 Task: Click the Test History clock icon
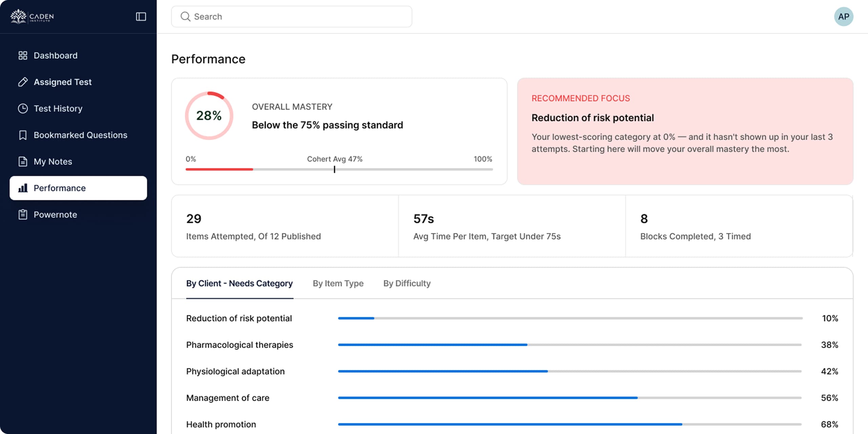tap(23, 108)
